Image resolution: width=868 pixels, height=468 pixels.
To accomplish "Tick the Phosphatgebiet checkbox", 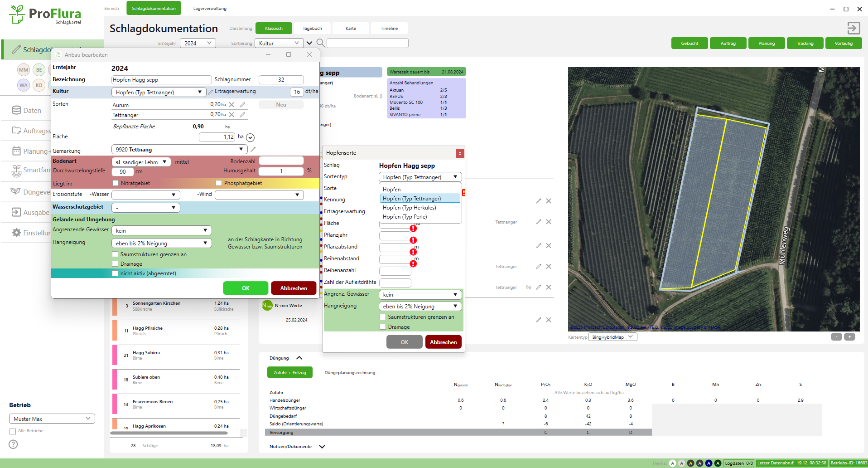I will pyautogui.click(x=219, y=183).
